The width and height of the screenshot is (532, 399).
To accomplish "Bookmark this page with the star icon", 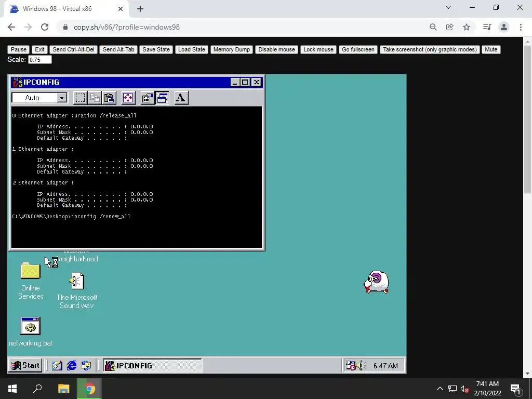I will tap(467, 27).
